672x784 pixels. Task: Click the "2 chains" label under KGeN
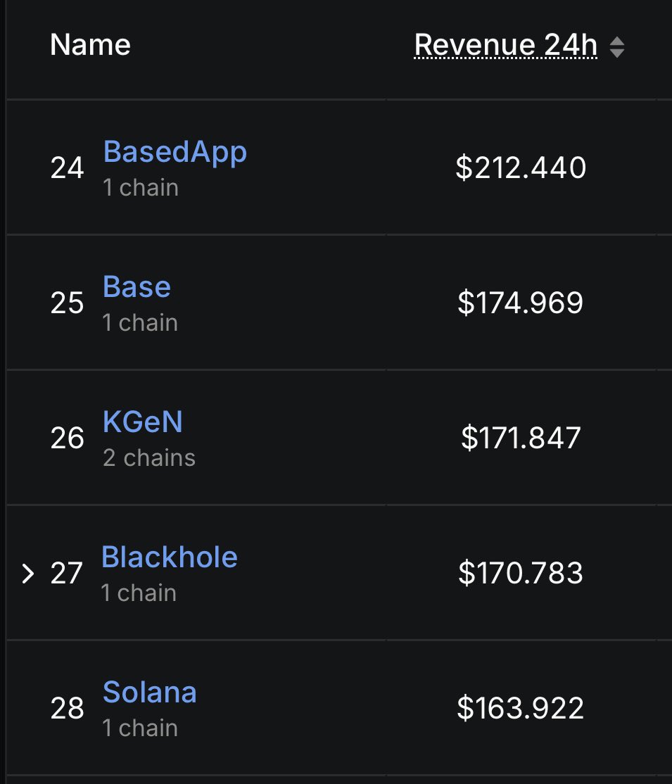coord(149,458)
